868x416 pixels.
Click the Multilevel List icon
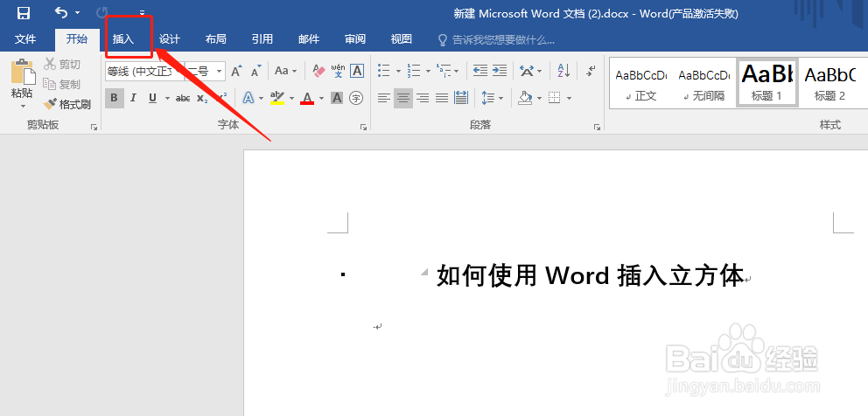click(443, 71)
